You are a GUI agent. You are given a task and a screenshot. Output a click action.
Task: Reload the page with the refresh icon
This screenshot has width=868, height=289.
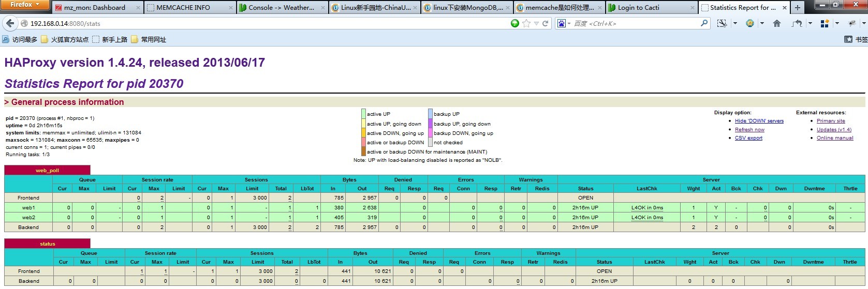pyautogui.click(x=545, y=24)
